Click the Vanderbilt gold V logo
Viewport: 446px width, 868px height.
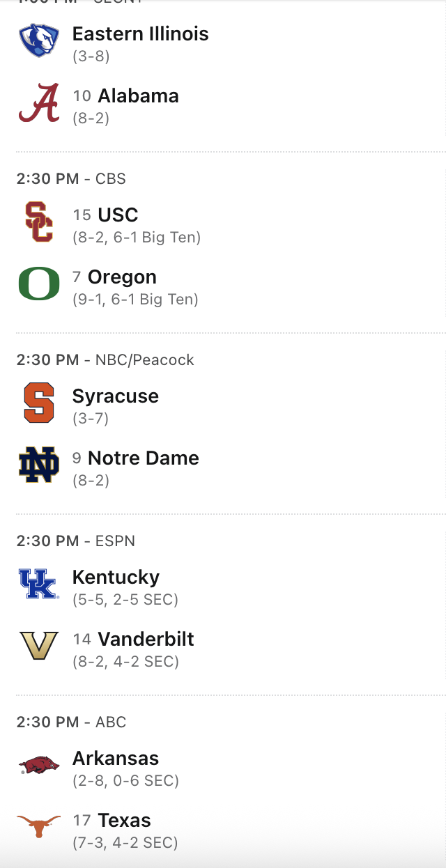coord(39,646)
